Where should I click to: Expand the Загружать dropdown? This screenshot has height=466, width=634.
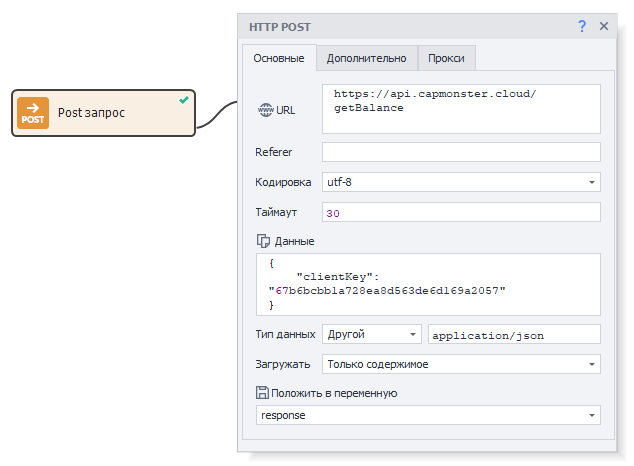point(592,364)
